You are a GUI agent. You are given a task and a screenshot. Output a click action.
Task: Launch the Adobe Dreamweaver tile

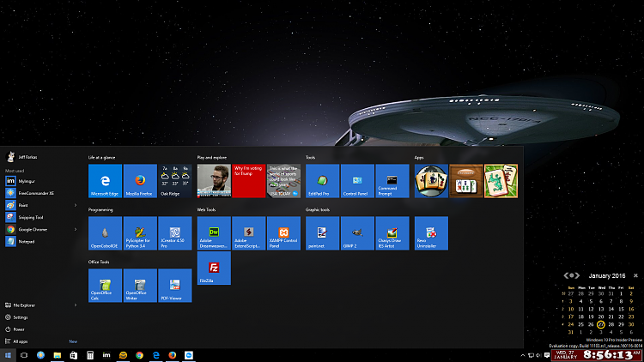tap(214, 233)
